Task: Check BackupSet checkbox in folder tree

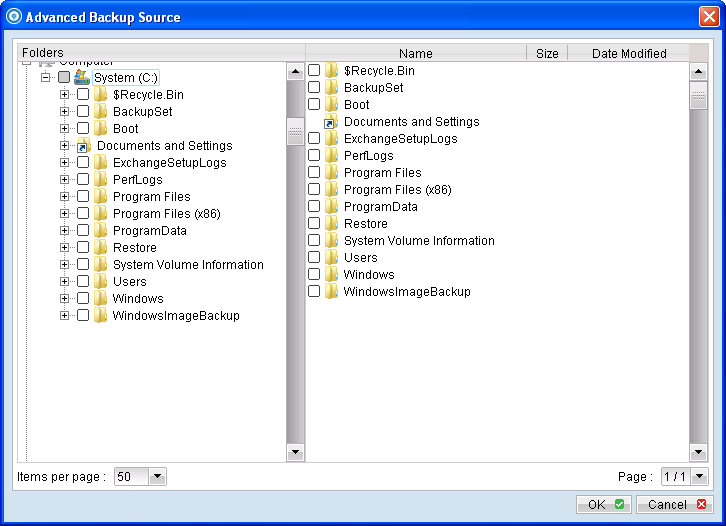Action: pos(83,111)
